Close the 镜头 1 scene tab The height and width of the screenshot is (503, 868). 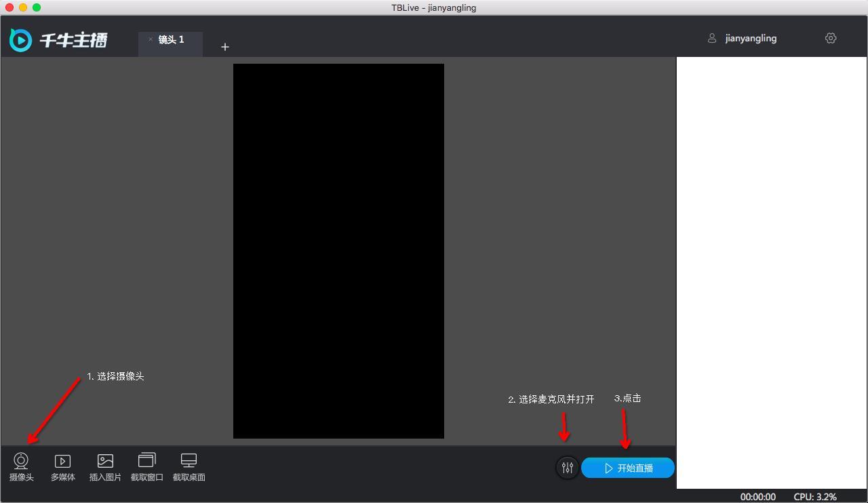tap(151, 39)
